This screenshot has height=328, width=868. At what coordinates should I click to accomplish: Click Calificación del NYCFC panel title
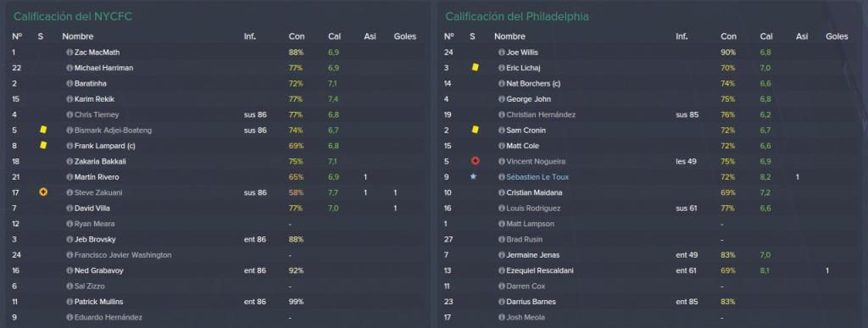(x=73, y=17)
